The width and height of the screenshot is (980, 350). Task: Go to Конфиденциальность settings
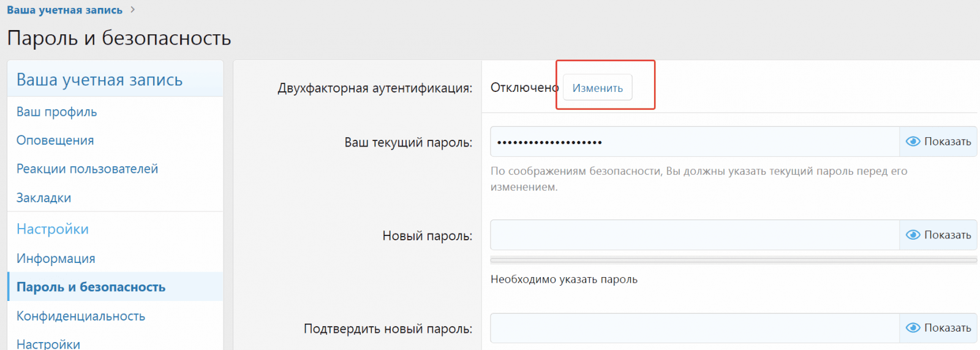click(81, 316)
